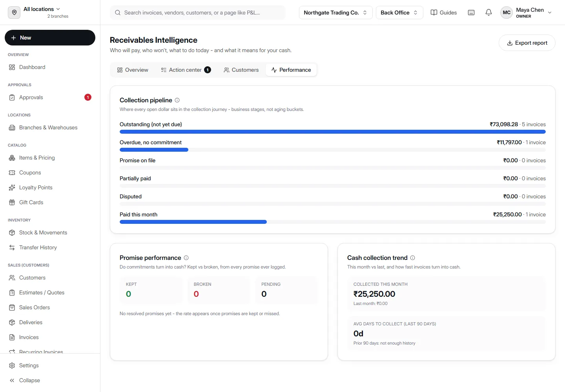This screenshot has height=392, width=565.
Task: Show info for Promise performance
Action: click(x=186, y=258)
